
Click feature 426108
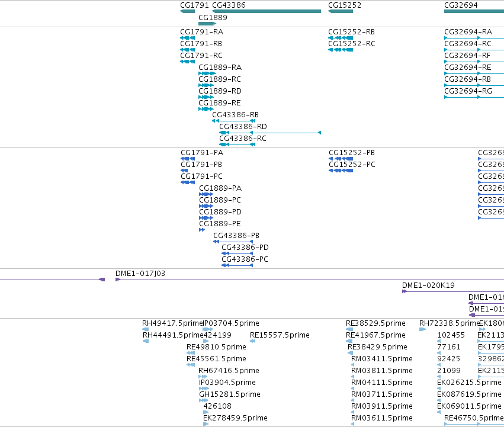tap(217, 406)
